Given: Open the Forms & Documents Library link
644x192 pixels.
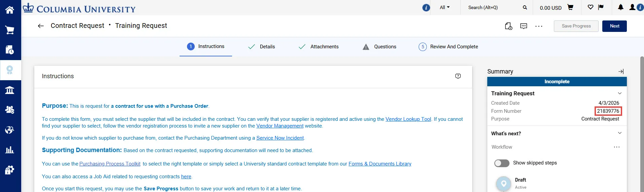Looking at the screenshot, I should tap(380, 164).
